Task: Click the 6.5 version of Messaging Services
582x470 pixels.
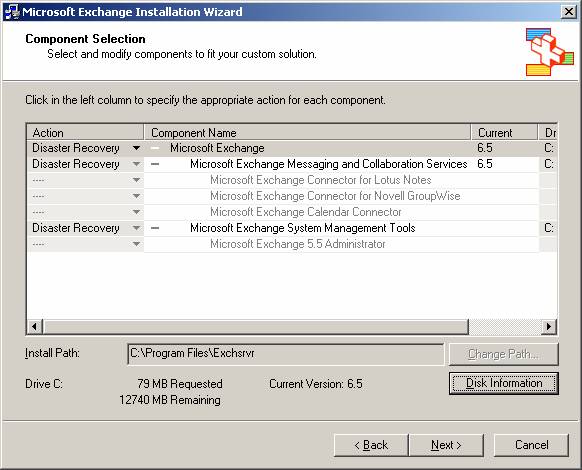Action: (485, 164)
